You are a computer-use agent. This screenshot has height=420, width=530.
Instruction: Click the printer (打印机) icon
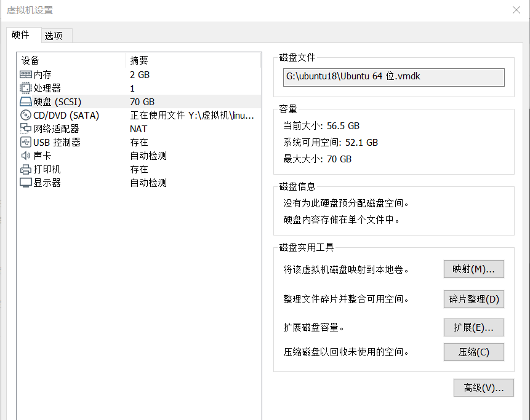26,169
